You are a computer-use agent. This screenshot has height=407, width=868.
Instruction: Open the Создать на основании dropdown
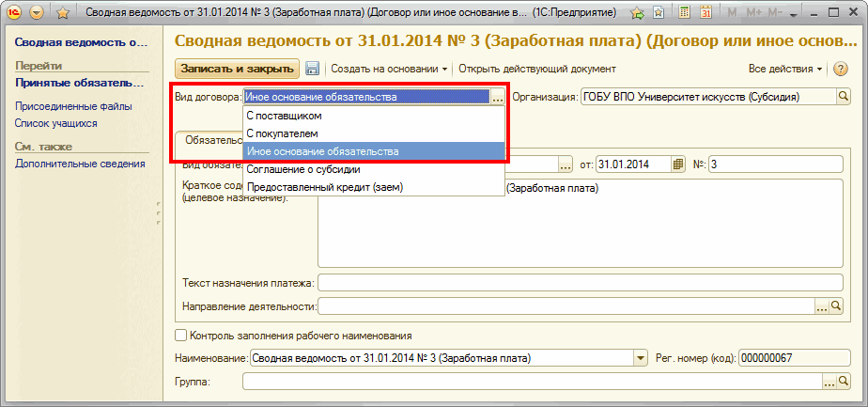[389, 70]
